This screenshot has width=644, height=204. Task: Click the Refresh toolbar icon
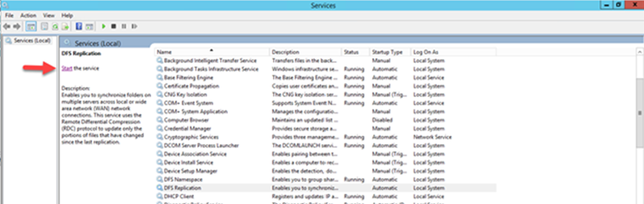tap(55, 26)
